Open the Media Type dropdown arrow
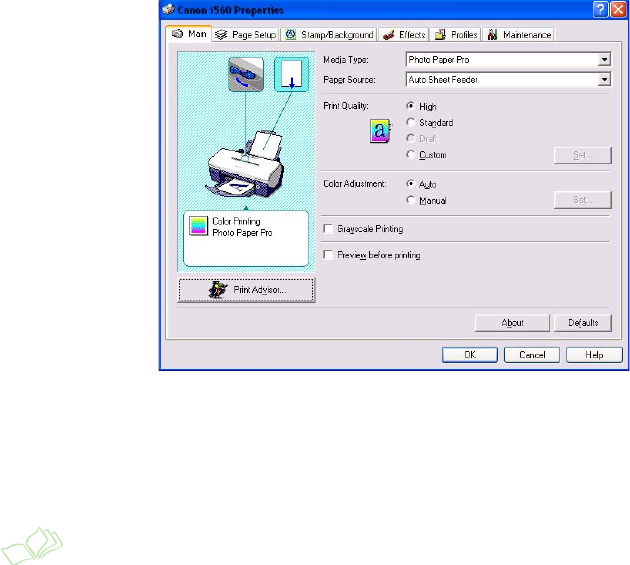630x565 pixels. coord(604,60)
